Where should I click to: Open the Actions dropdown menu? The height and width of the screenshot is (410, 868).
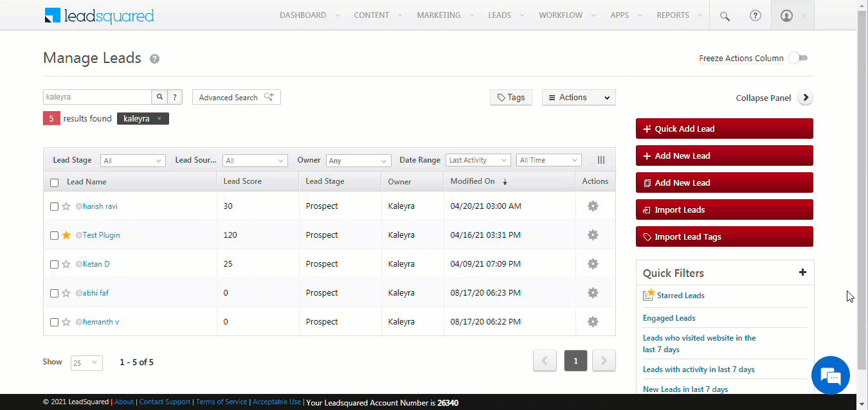click(x=579, y=98)
